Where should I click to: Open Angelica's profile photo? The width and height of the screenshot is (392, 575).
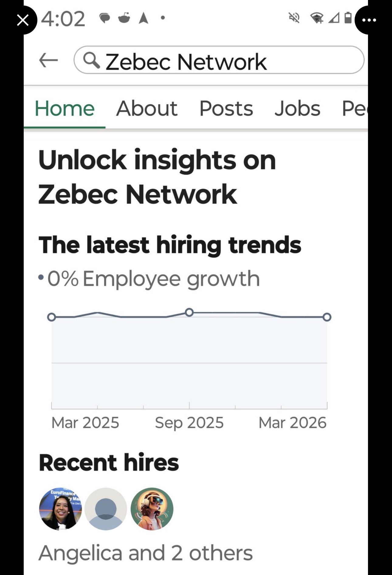[60, 509]
